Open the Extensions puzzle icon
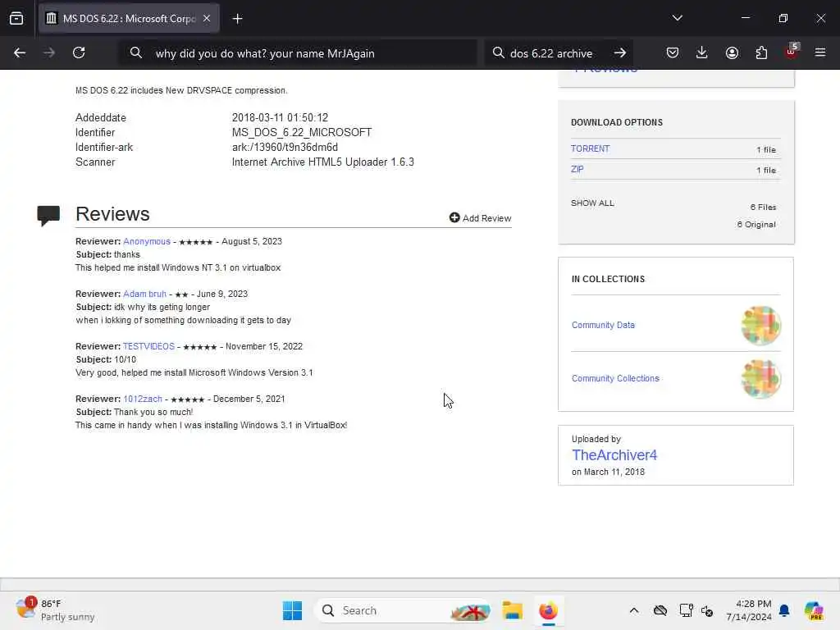This screenshot has height=630, width=840. [761, 52]
